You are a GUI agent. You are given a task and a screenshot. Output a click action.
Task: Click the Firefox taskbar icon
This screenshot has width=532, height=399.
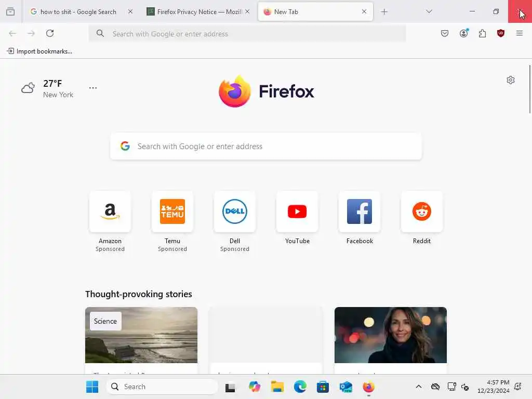368,387
